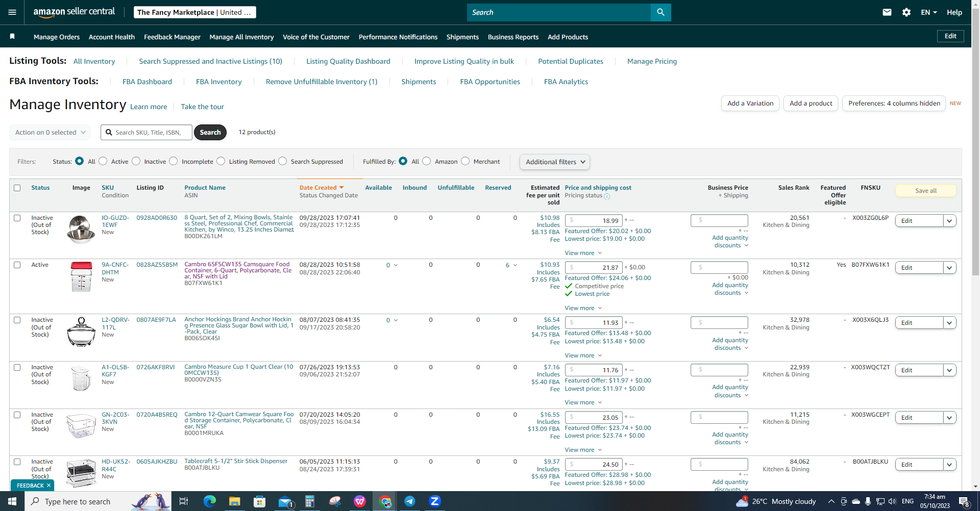Click the microphone icon in system tray

(x=868, y=501)
